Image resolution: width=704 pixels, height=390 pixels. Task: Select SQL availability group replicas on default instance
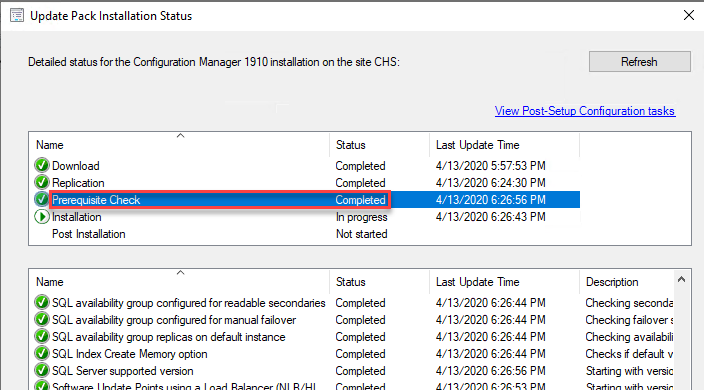coord(168,337)
